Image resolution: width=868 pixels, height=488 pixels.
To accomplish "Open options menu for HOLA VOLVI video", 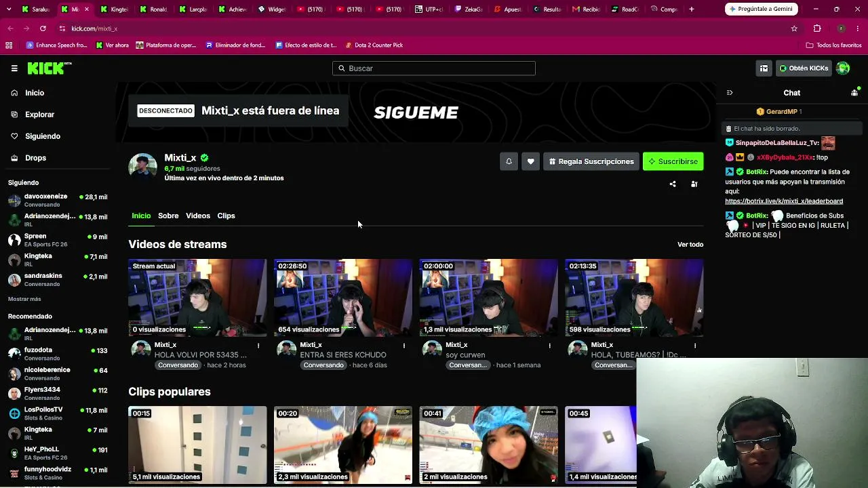I will pos(258,346).
